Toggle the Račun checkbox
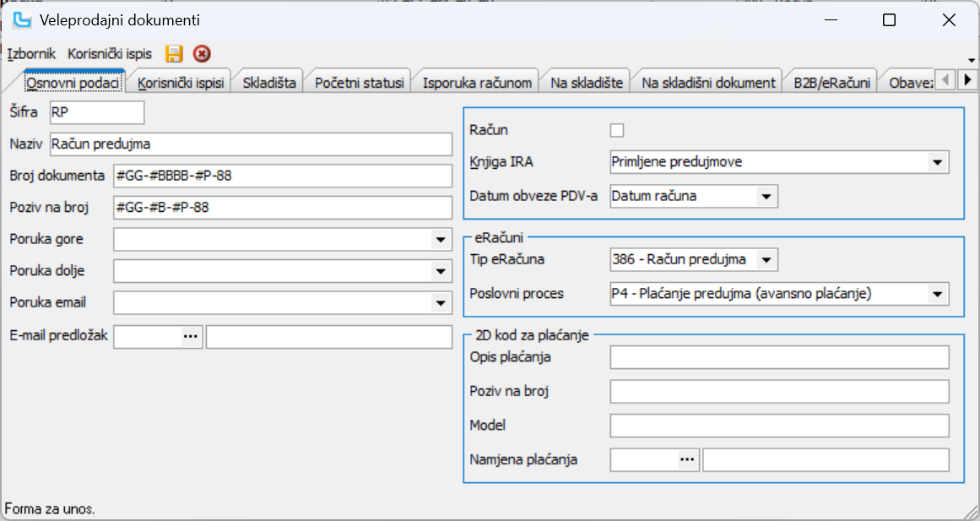980x521 pixels. pyautogui.click(x=617, y=130)
